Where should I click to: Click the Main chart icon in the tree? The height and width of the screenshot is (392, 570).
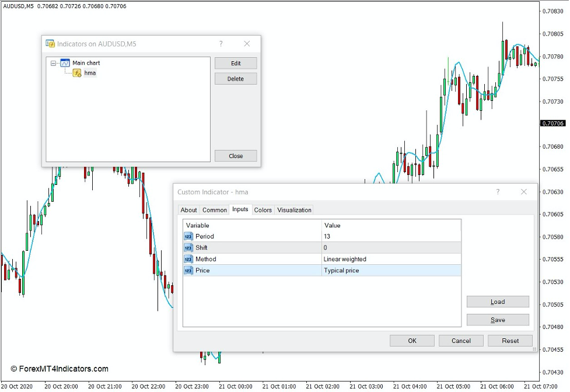click(65, 63)
